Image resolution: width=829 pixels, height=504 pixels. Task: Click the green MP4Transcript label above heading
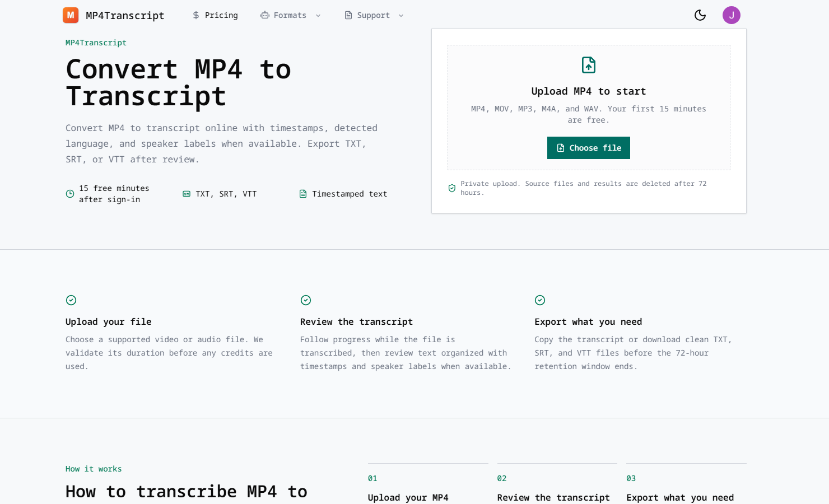96,43
